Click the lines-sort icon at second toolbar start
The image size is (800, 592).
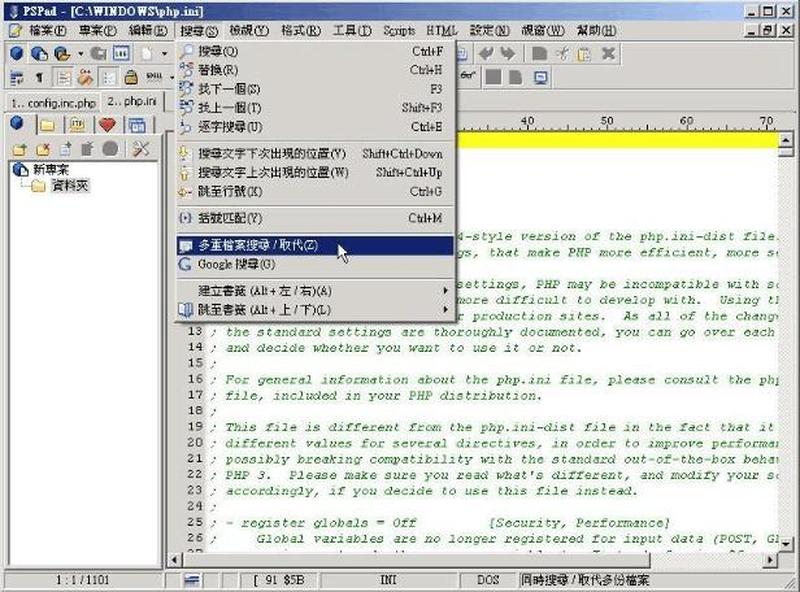coord(17,78)
